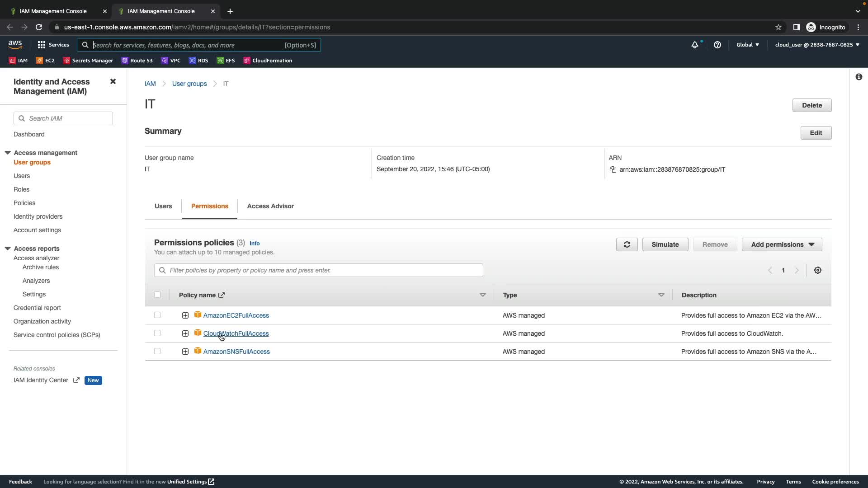The image size is (868, 488).
Task: Click the Secrets Manager bookmark icon
Action: pyautogui.click(x=66, y=61)
